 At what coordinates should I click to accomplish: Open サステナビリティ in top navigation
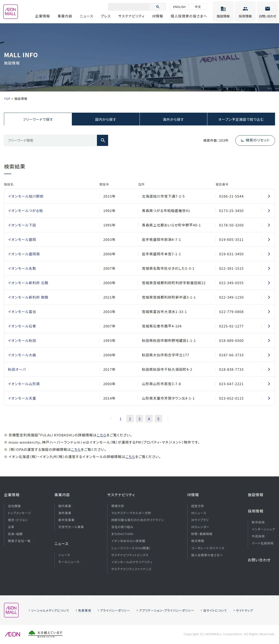coord(131,16)
